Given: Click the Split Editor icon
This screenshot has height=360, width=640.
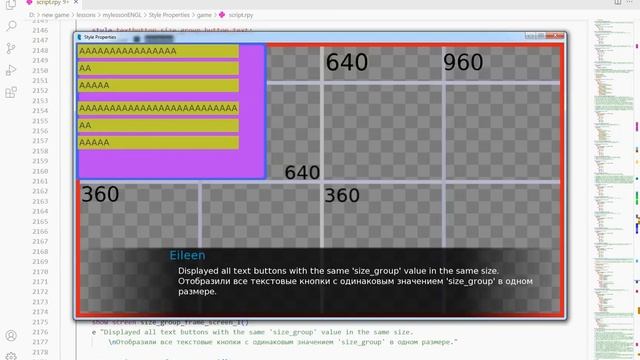Looking at the screenshot, I should pos(618,2).
